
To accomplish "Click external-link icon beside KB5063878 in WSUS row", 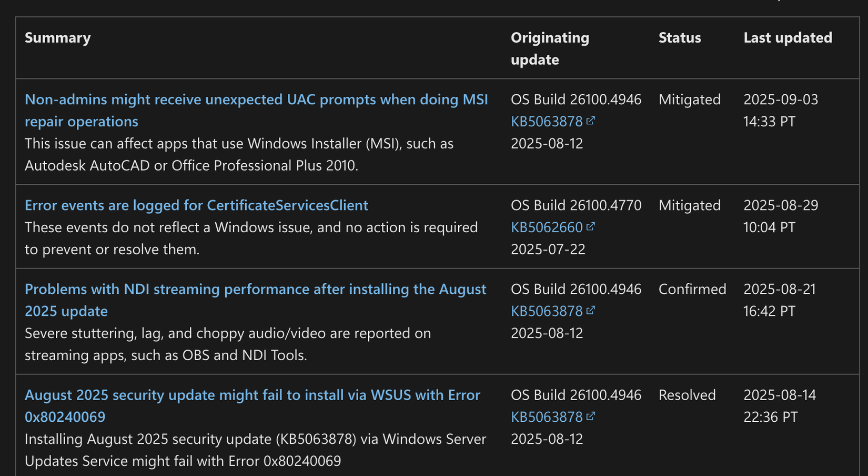I will 592,416.
